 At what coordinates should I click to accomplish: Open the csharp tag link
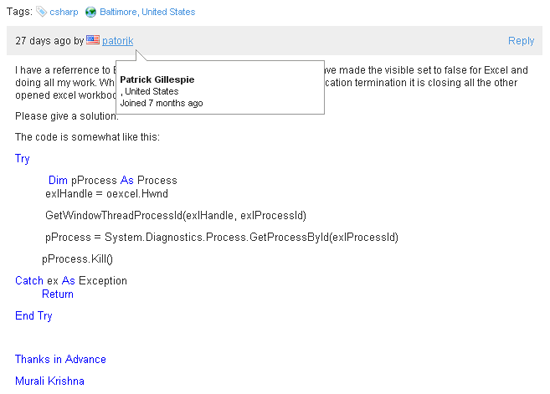64,12
